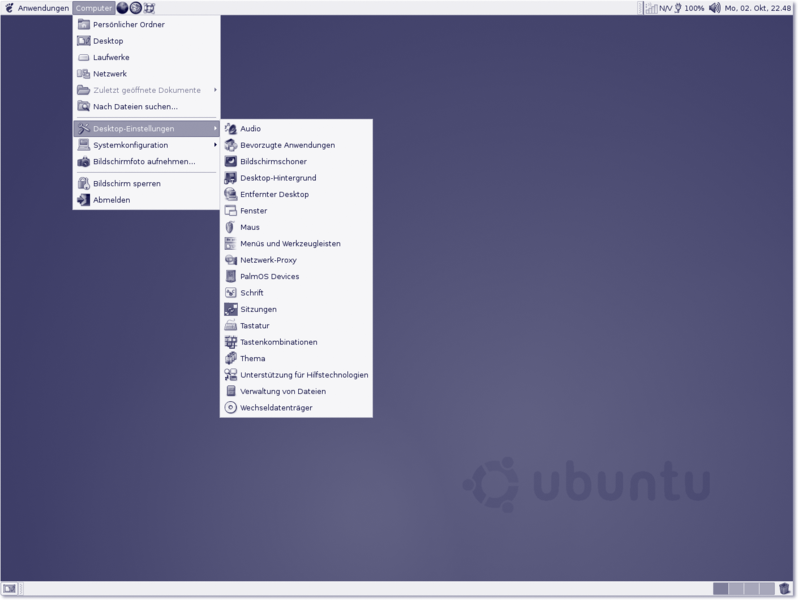Open Persönlicher Ordner

128,25
